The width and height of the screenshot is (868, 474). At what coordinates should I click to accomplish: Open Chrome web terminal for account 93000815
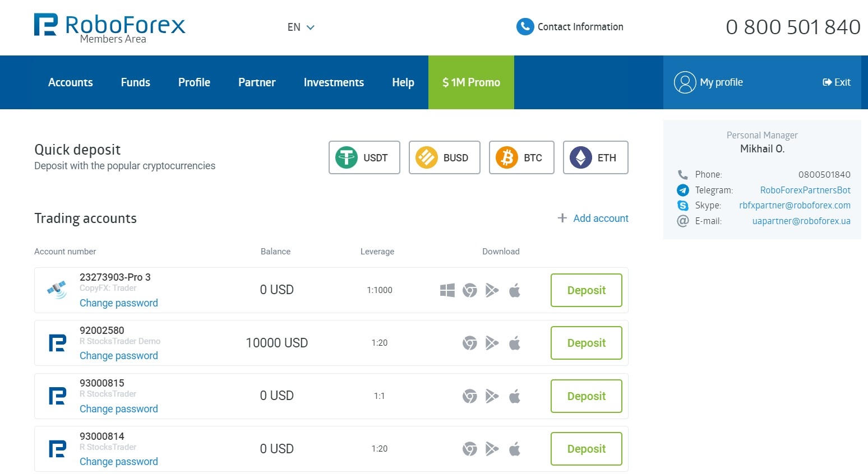(470, 396)
